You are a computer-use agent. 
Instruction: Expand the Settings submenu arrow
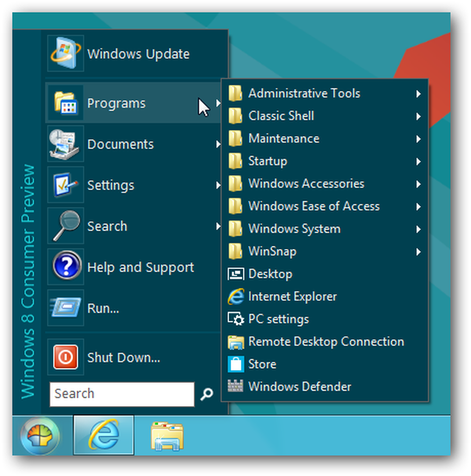tap(218, 185)
